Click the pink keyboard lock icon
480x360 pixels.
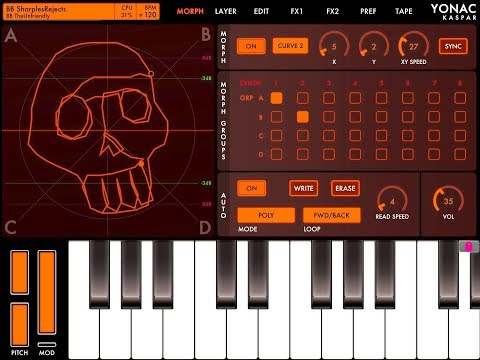pyautogui.click(x=469, y=247)
